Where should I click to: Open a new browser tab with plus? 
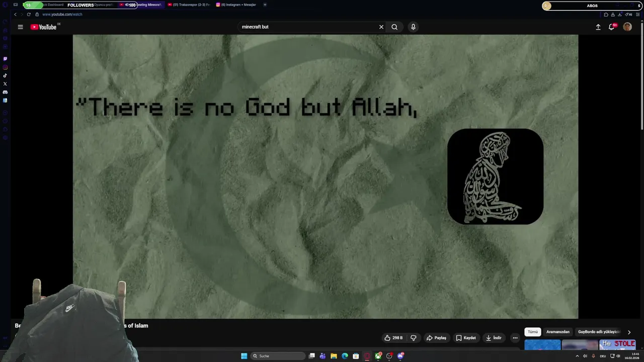265,5
